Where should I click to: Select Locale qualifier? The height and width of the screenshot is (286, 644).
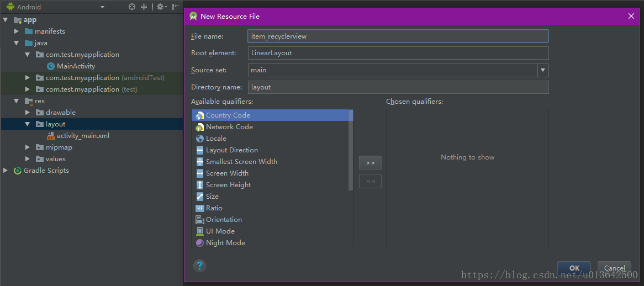pos(270,138)
